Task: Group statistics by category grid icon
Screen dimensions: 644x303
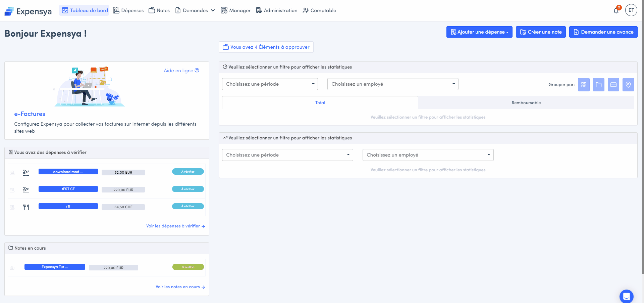Action: pos(584,85)
